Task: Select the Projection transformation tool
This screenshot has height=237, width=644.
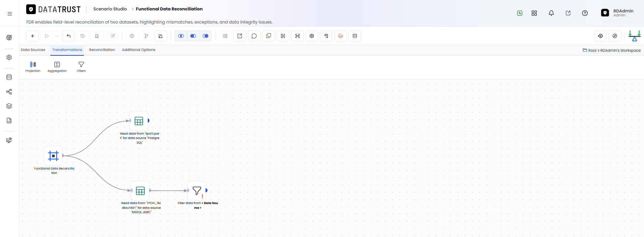Action: 33,67
